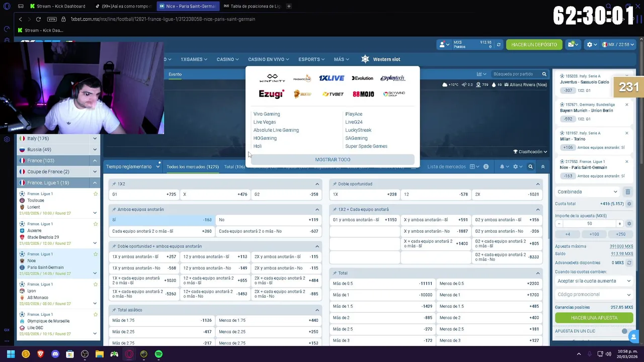
Task: Favorite the Toulouse - Lorient match
Action: coord(95,194)
